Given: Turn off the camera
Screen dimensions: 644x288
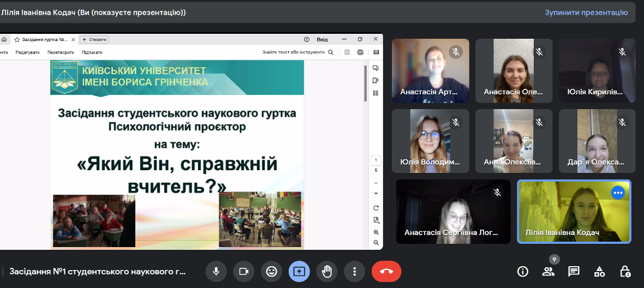Looking at the screenshot, I should pos(243,271).
